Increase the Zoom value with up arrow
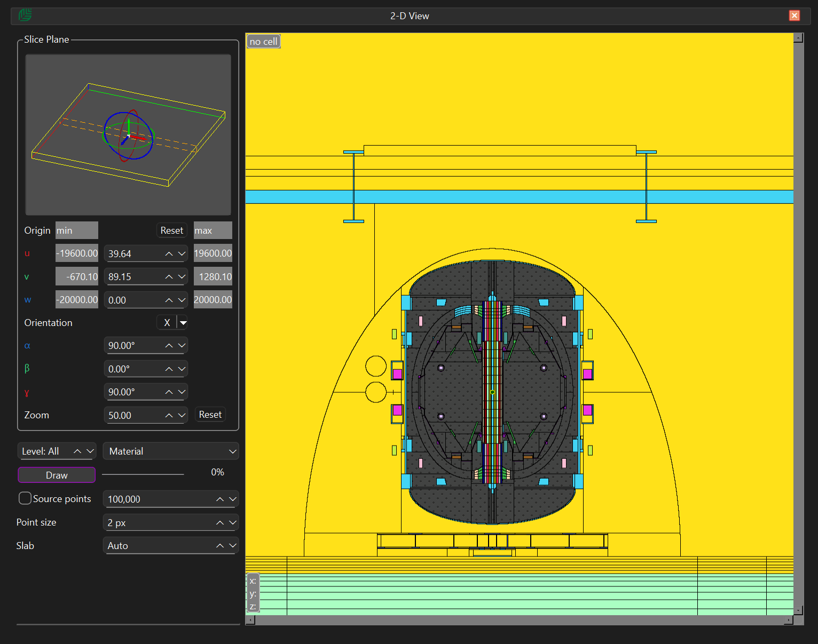The height and width of the screenshot is (644, 818). [x=169, y=416]
